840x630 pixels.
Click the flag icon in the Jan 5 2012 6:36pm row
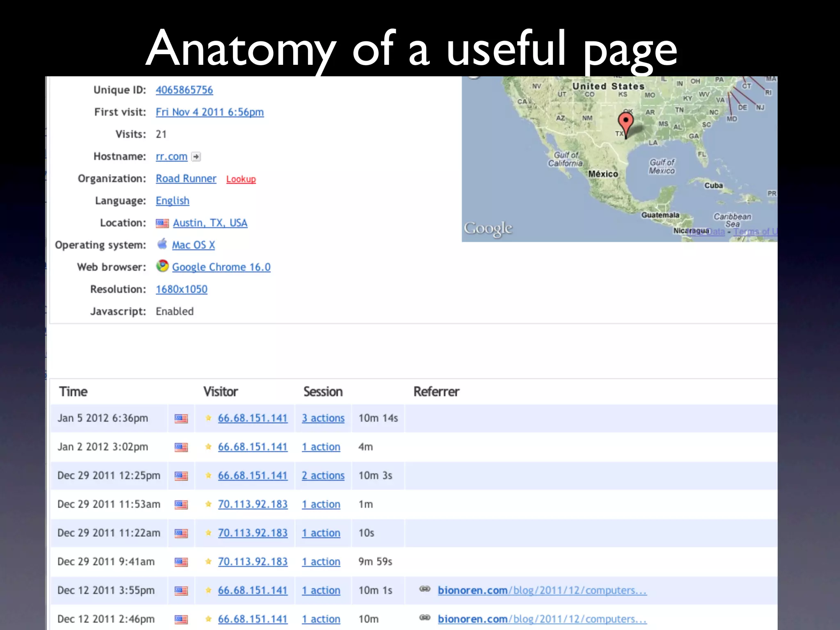click(x=181, y=418)
